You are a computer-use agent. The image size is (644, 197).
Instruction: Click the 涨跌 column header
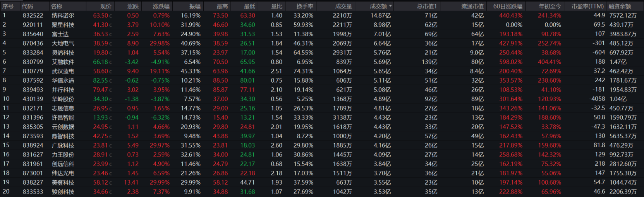[133, 6]
